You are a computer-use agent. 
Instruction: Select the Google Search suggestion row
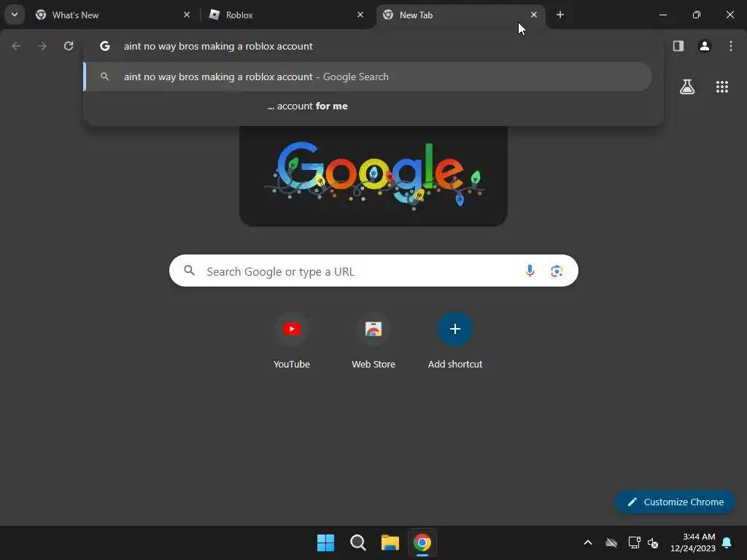[x=368, y=77]
